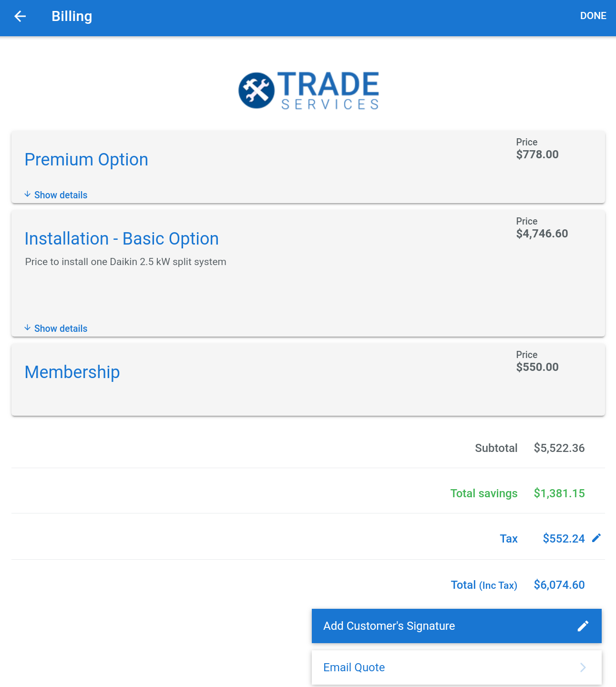The width and height of the screenshot is (616, 687).
Task: Expand Show details for Premium Option
Action: click(x=61, y=195)
